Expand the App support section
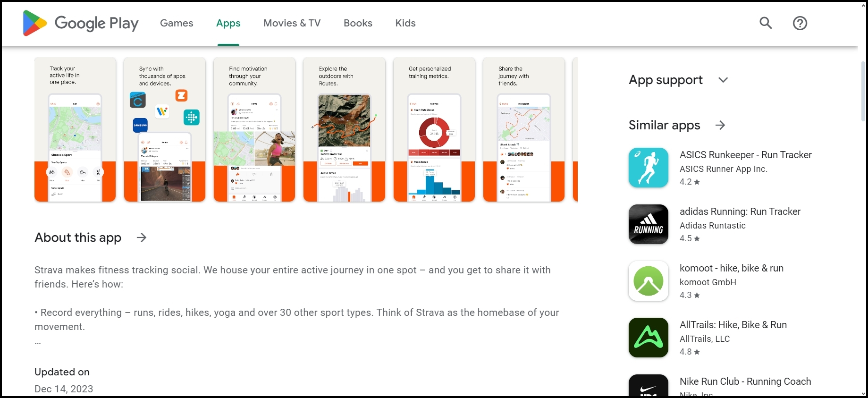868x398 pixels. [x=723, y=80]
